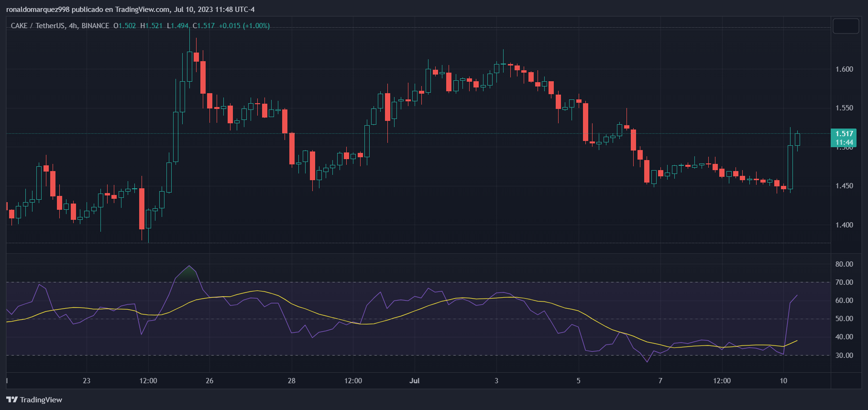The width and height of the screenshot is (868, 410).
Task: Click the 1.550 price axis label
Action: pos(844,108)
